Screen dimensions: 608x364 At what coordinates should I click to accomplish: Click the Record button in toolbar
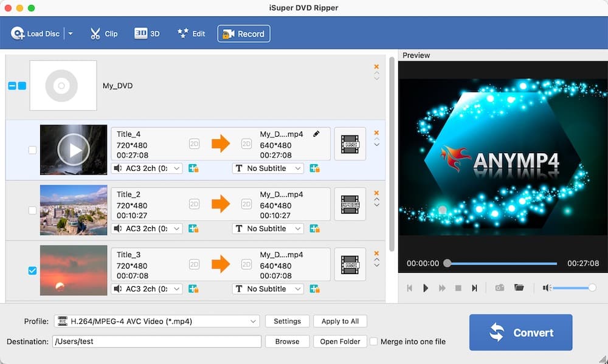[244, 33]
